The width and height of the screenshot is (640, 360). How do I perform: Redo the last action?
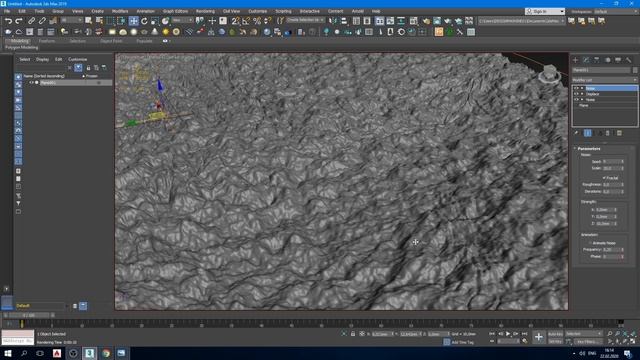[x=19, y=21]
